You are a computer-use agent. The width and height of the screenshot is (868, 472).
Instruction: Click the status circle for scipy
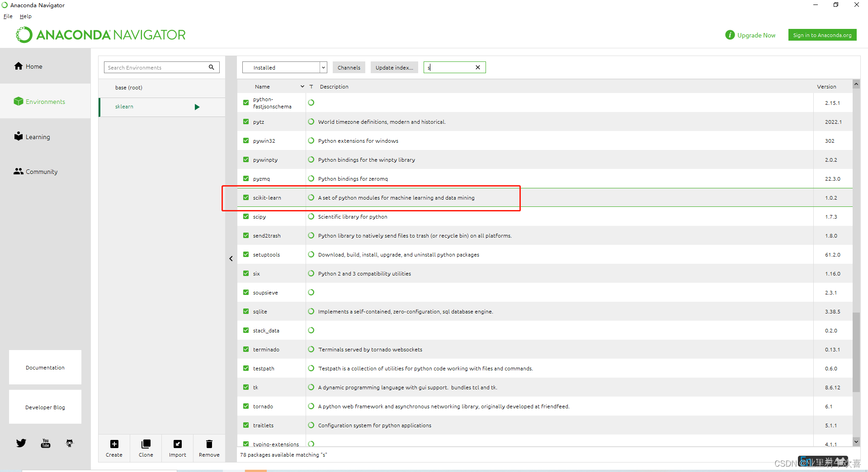tap(311, 216)
